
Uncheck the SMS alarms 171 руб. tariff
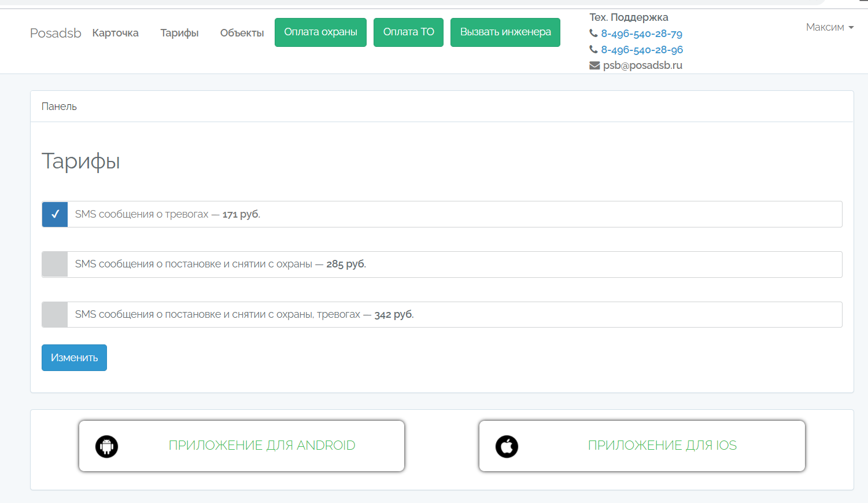55,214
